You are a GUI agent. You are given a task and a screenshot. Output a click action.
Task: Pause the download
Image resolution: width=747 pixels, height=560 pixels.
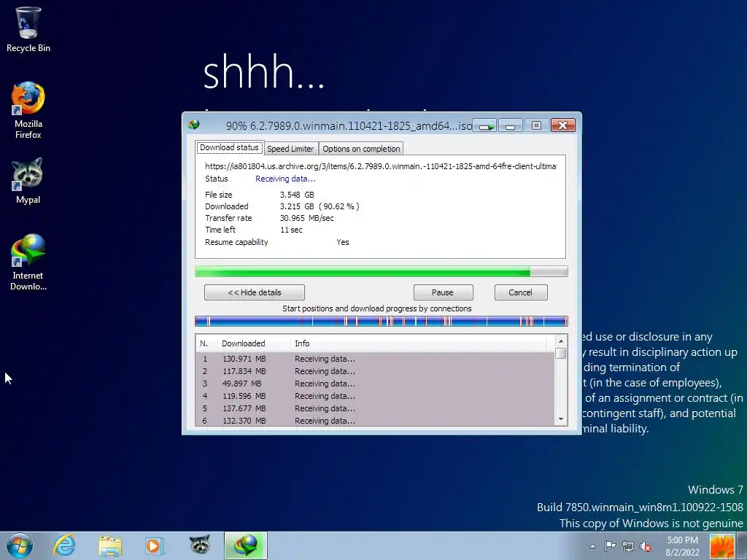(443, 292)
